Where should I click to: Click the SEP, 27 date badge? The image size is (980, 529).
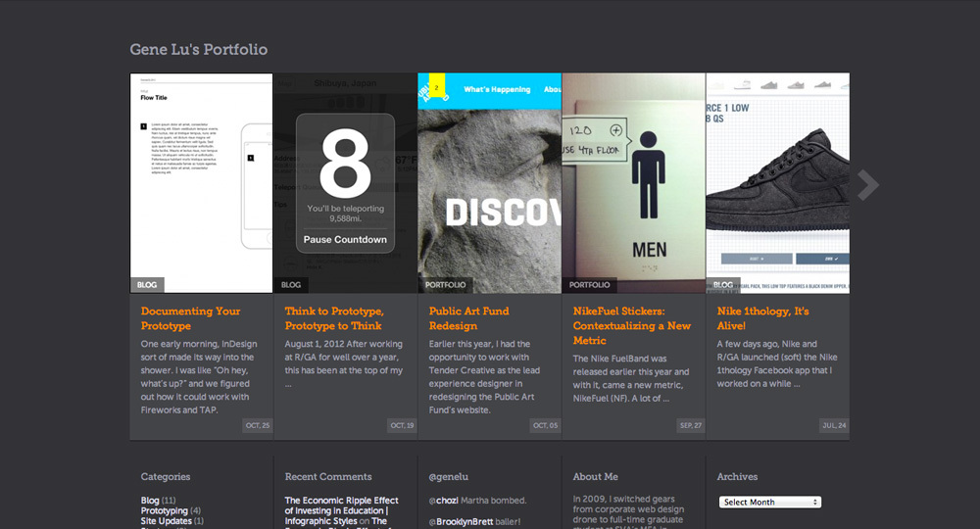coord(691,425)
